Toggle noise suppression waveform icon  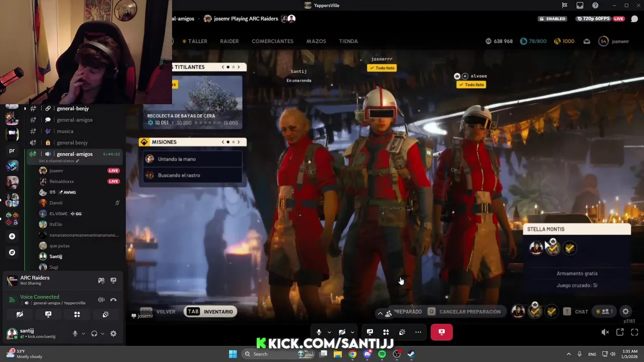click(x=101, y=300)
